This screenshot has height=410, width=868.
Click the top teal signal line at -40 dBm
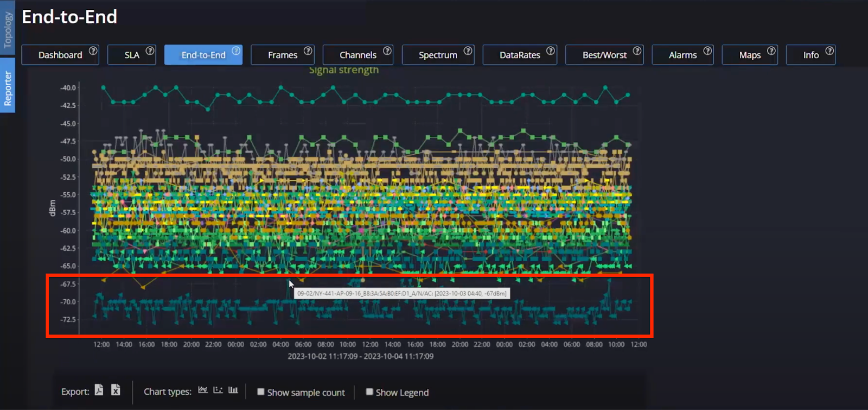(x=280, y=87)
